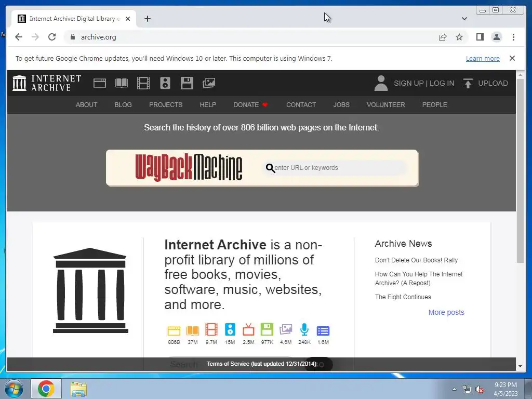
Task: Show hidden system tray icons arrow
Action: click(454, 389)
